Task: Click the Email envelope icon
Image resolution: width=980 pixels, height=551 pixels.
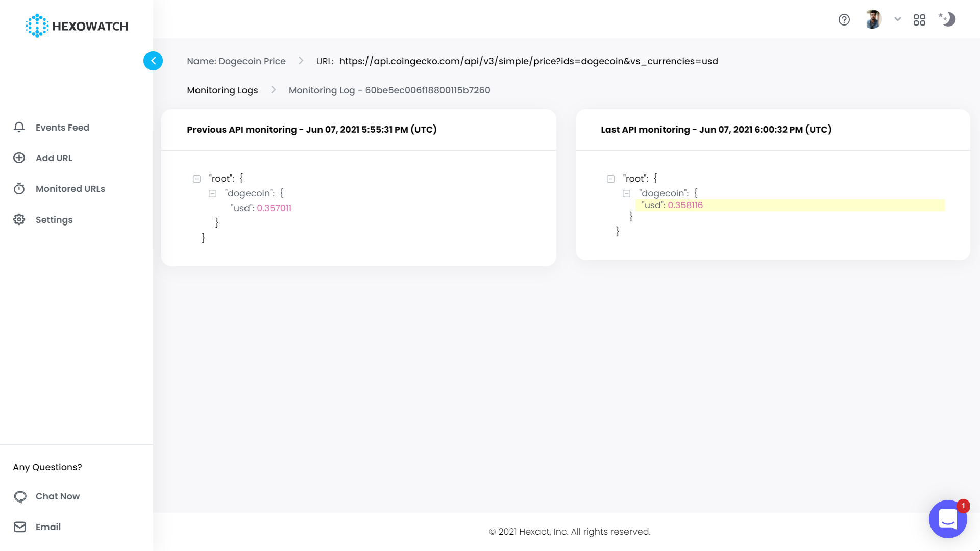Action: coord(20,527)
